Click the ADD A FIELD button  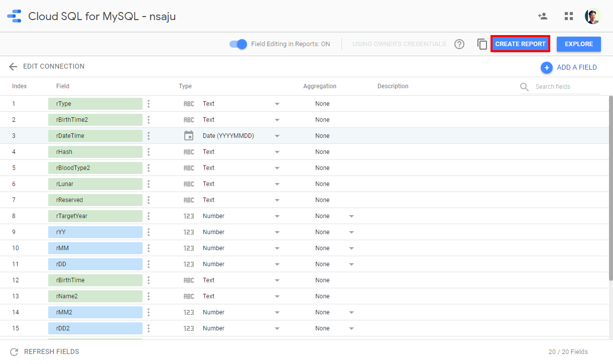[569, 67]
